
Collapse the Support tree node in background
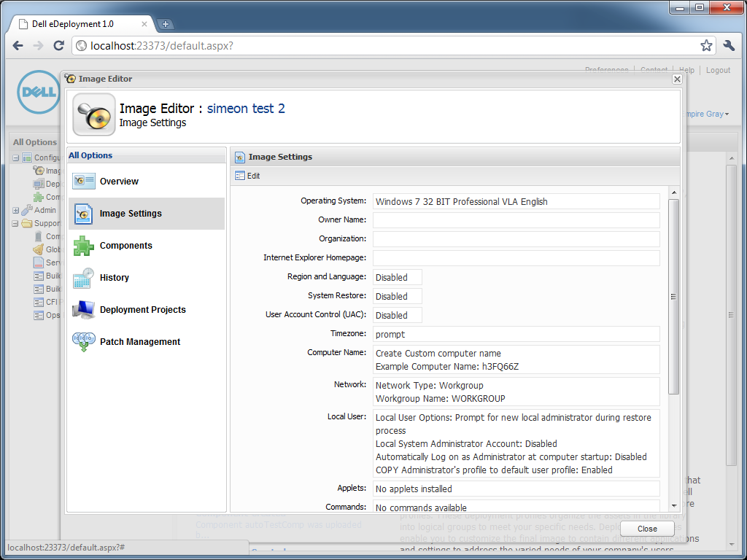click(16, 223)
